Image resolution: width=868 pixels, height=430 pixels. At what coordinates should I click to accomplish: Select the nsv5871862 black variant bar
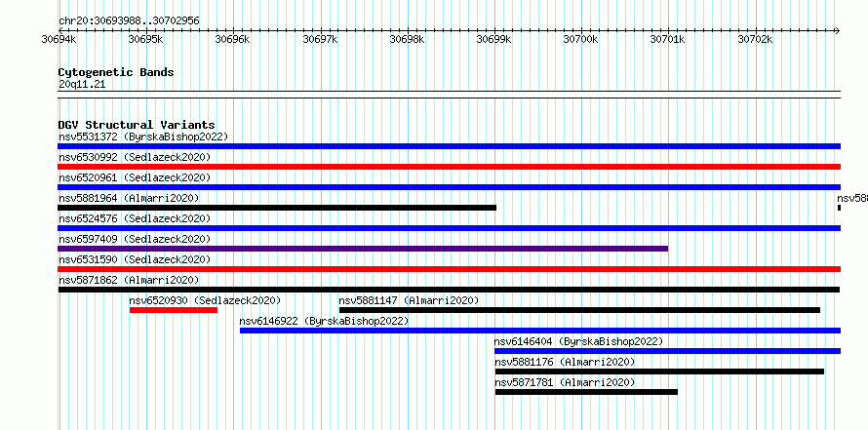click(x=449, y=290)
